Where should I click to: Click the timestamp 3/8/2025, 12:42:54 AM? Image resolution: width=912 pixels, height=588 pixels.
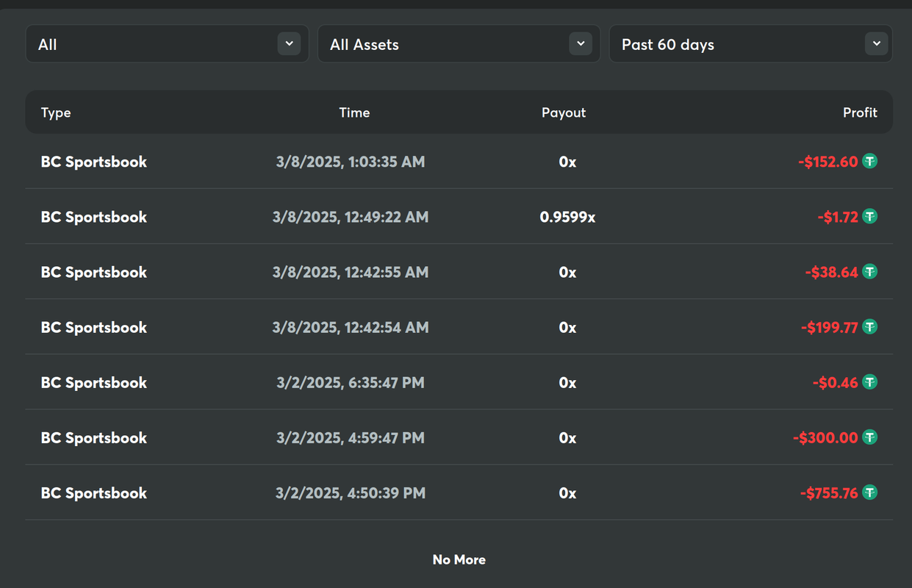(x=351, y=327)
